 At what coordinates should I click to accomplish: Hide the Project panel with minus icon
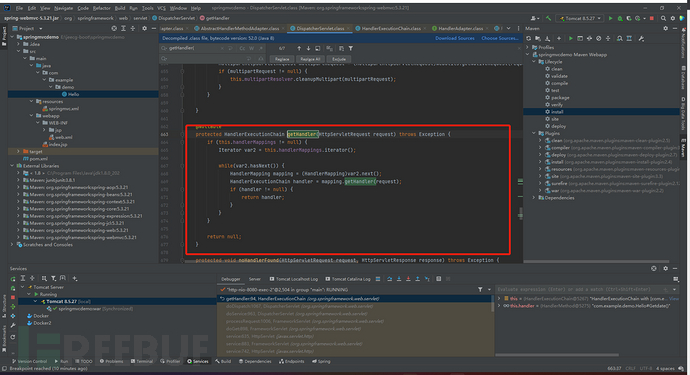[x=154, y=28]
